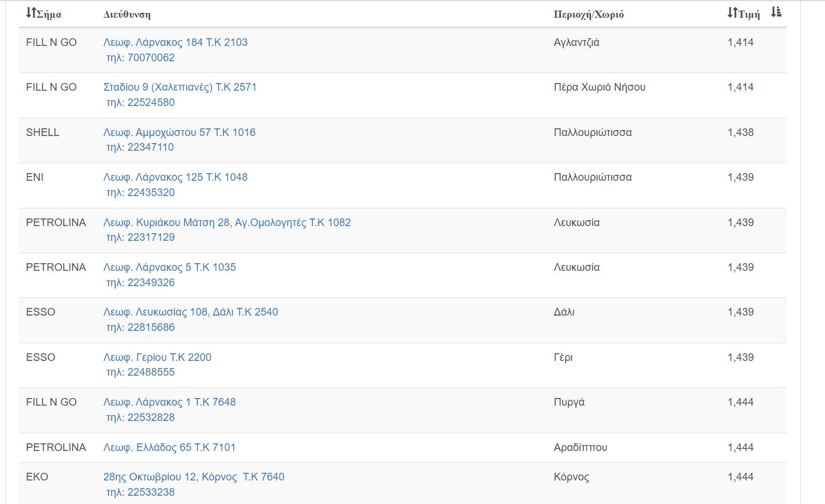Click phone number τηλ: 22533238
The image size is (825, 504).
pos(140,492)
